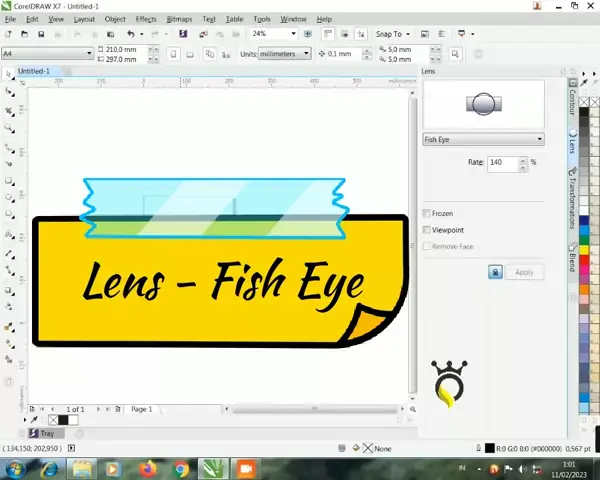Click the Undo arrow icon

click(x=130, y=33)
